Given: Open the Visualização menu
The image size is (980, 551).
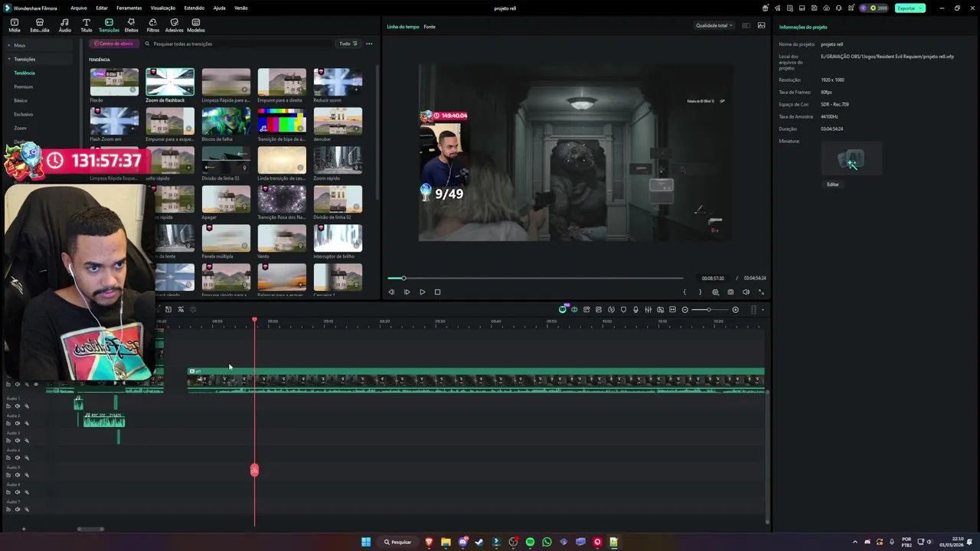Looking at the screenshot, I should point(162,8).
